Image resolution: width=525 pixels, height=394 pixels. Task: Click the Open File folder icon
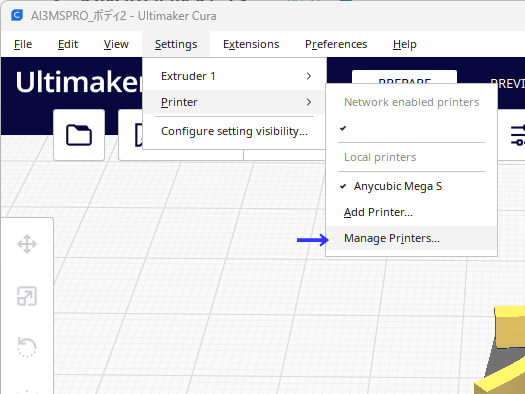tap(79, 135)
